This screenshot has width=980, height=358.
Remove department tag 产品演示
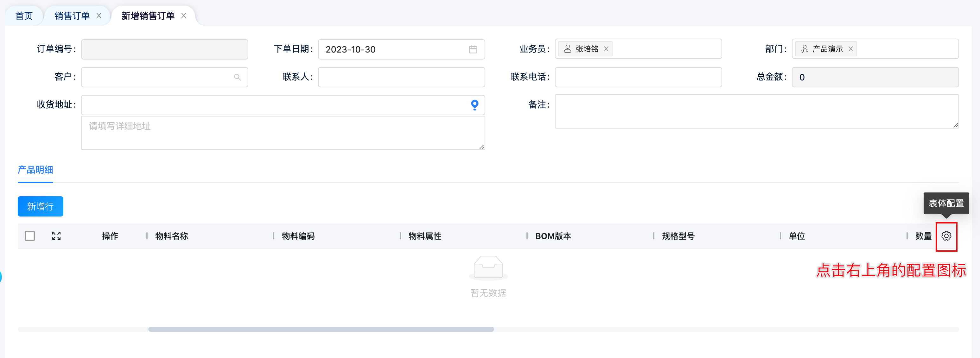(851, 49)
